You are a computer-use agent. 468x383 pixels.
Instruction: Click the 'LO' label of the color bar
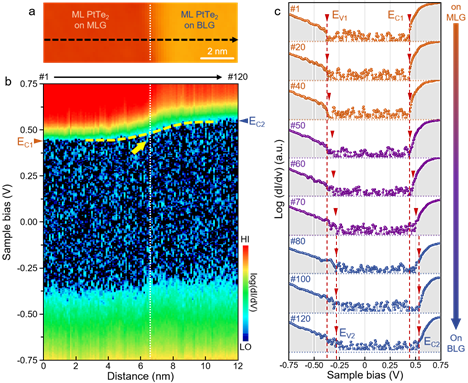click(245, 347)
